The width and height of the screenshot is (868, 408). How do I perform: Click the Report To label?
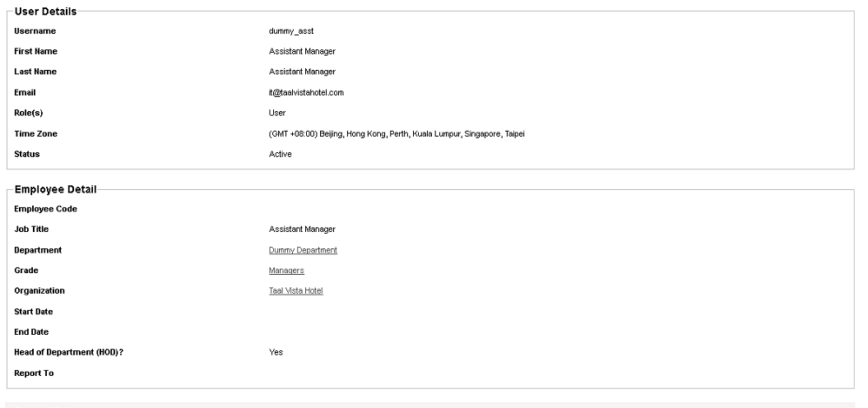34,373
